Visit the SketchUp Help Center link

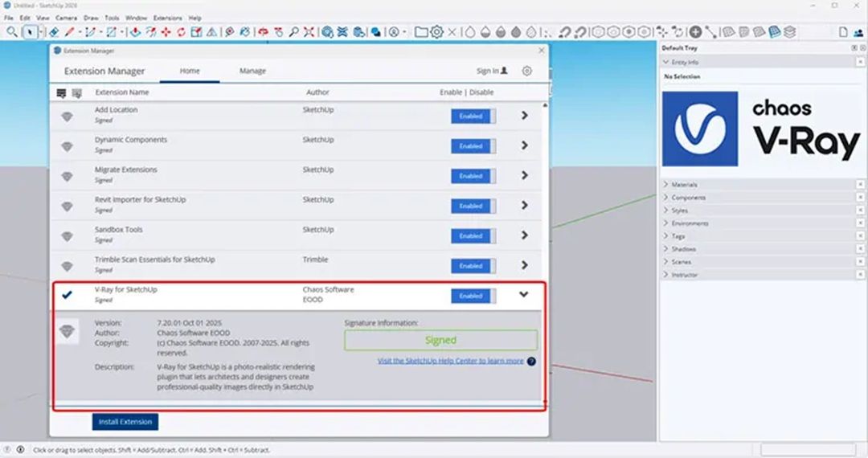[451, 361]
